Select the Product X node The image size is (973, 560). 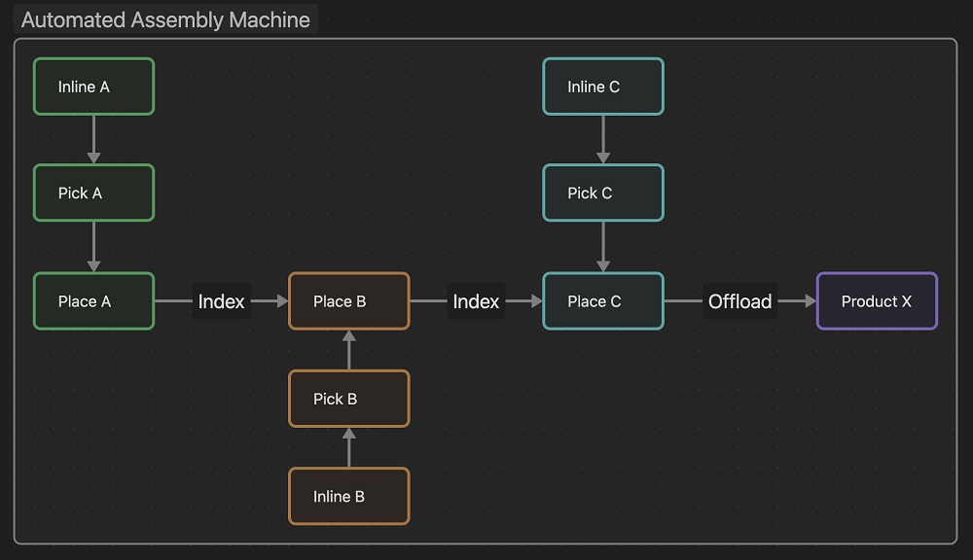(x=877, y=301)
